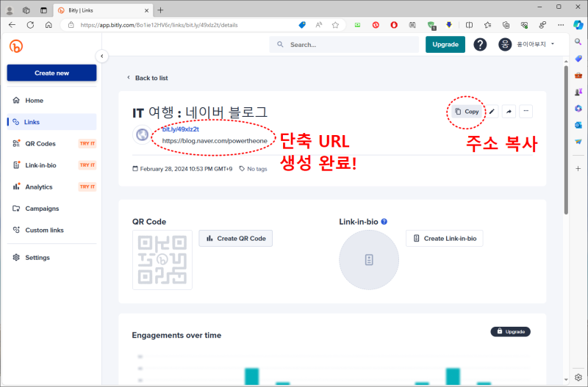
Task: Add page to favorites star icon
Action: point(335,25)
